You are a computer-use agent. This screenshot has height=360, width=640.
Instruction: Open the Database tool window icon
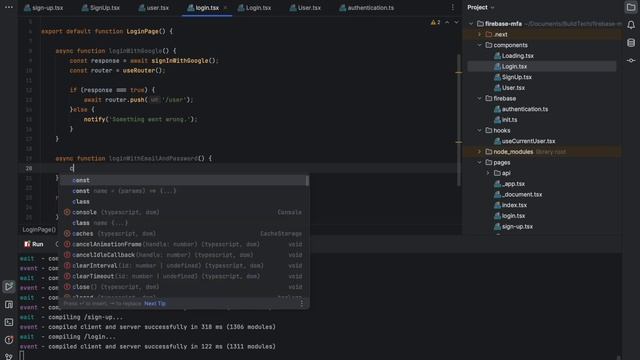point(631,42)
